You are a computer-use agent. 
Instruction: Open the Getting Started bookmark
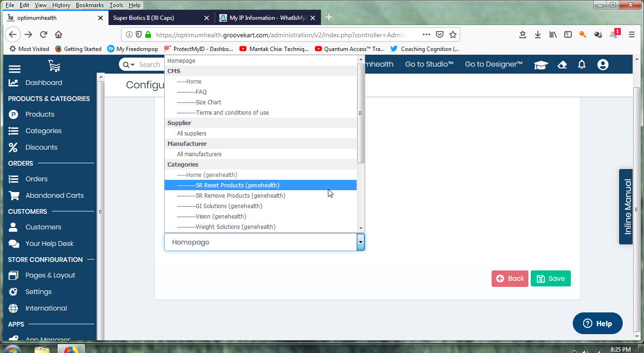pyautogui.click(x=78, y=49)
